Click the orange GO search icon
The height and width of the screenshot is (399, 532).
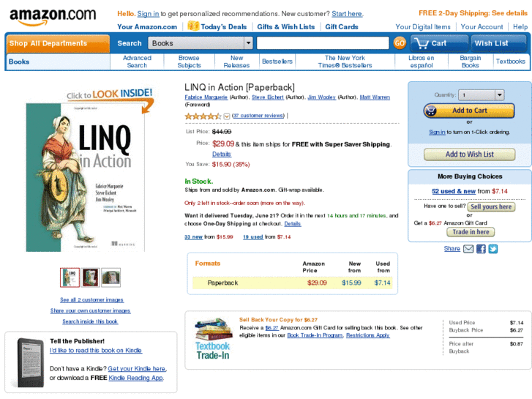click(x=400, y=43)
